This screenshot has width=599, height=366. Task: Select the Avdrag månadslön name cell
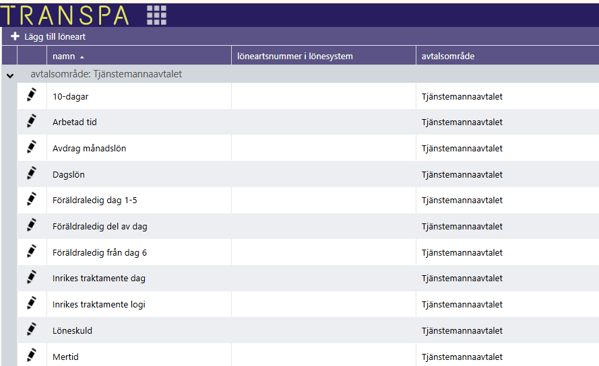click(x=139, y=148)
